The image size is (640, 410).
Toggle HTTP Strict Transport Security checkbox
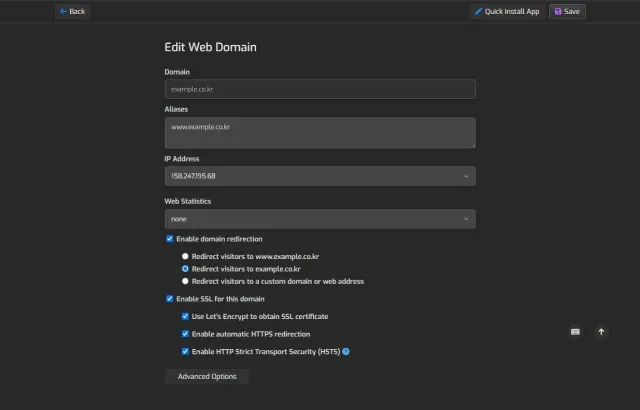(x=185, y=351)
